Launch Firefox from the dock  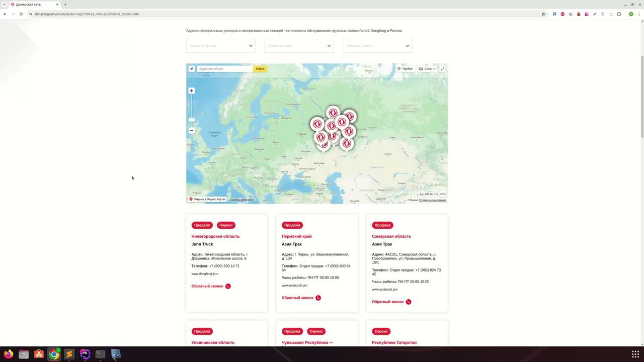8,354
